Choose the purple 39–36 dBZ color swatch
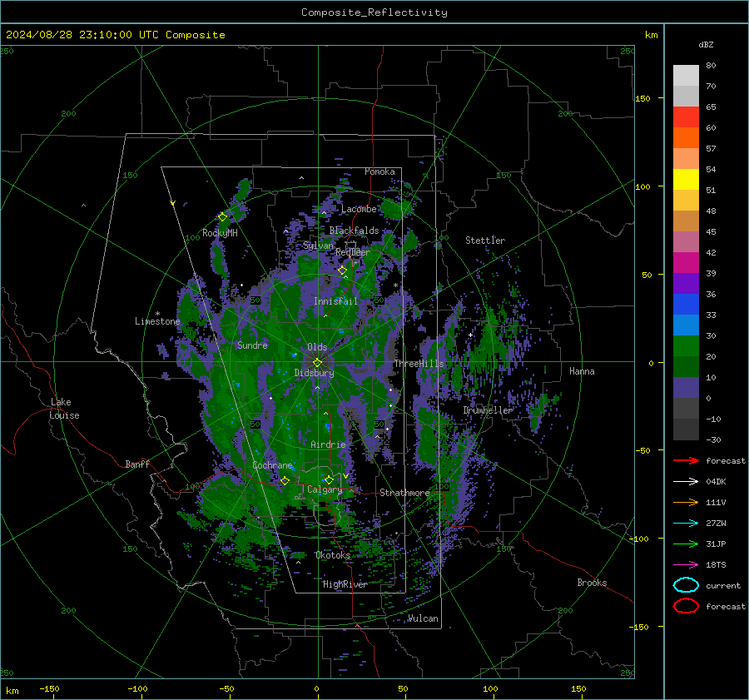 (686, 284)
